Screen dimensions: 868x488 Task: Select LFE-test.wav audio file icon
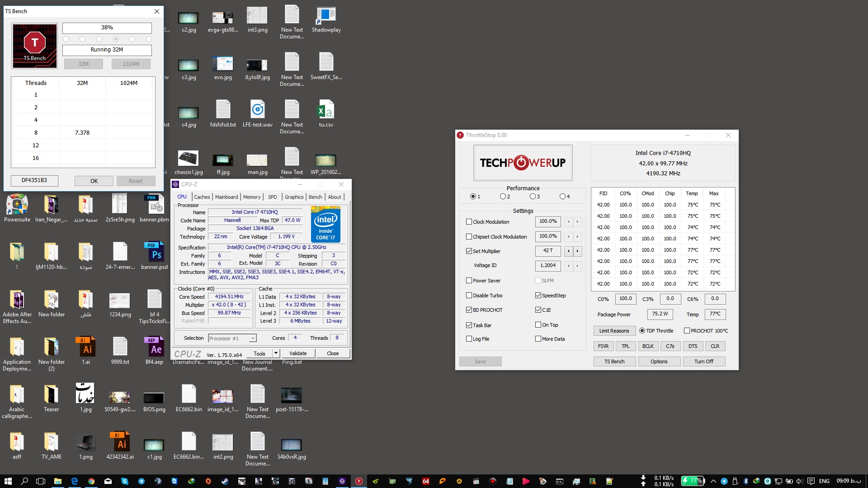pyautogui.click(x=257, y=113)
